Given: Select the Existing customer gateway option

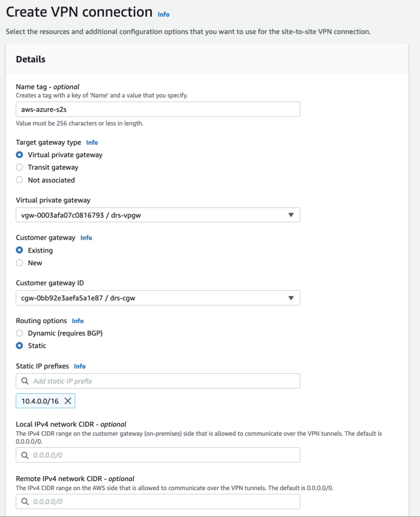Looking at the screenshot, I should tap(19, 250).
